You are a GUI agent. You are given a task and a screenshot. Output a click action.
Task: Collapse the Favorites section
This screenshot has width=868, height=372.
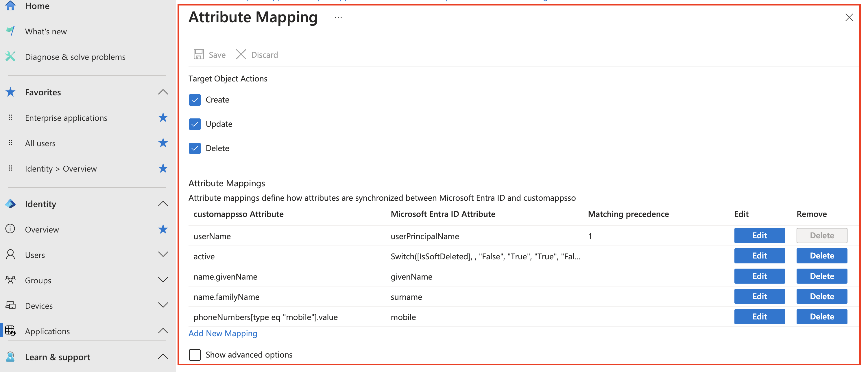click(x=163, y=92)
